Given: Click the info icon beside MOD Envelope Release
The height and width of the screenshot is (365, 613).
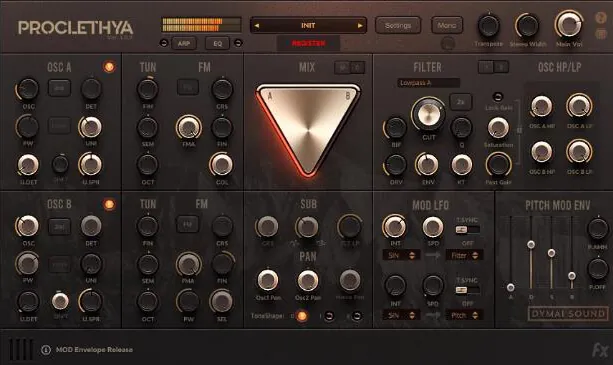Looking at the screenshot, I should pyautogui.click(x=46, y=350).
